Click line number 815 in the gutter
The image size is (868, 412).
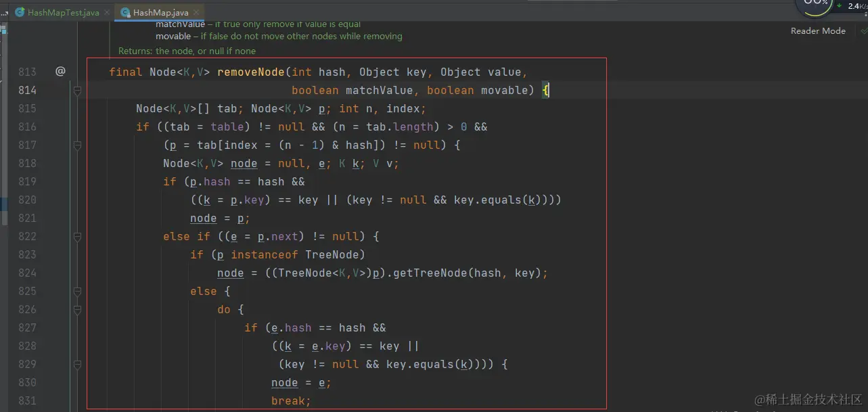pyautogui.click(x=28, y=108)
